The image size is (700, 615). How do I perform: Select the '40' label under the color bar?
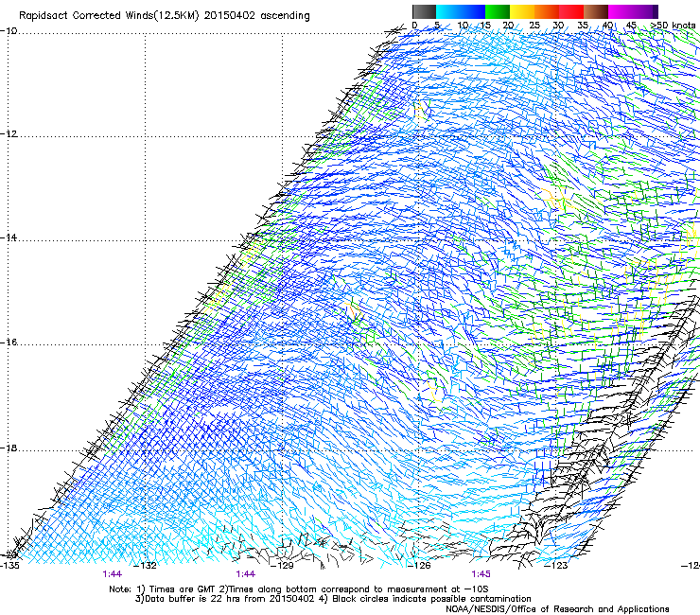click(607, 26)
